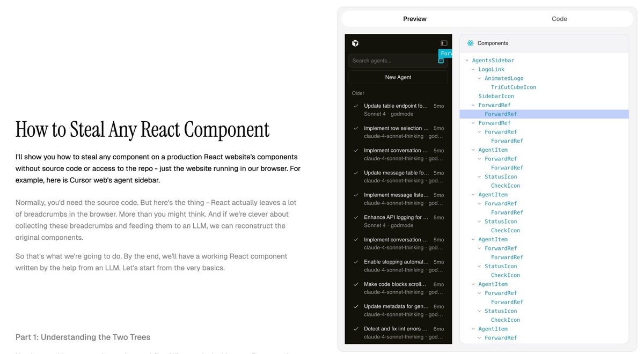The image size is (644, 354).
Task: Select LogoLink in component tree
Action: (492, 69)
